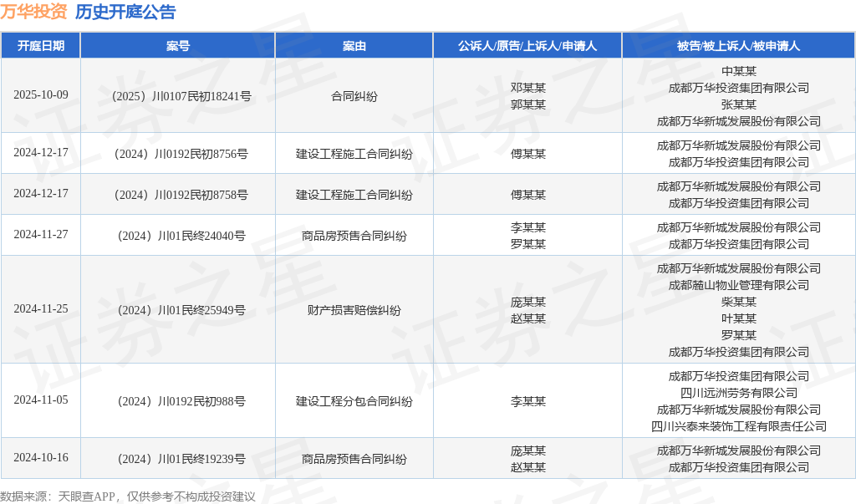
Task: Click plaintiff 赵某某 in the 2024-10-16 row
Action: (528, 467)
